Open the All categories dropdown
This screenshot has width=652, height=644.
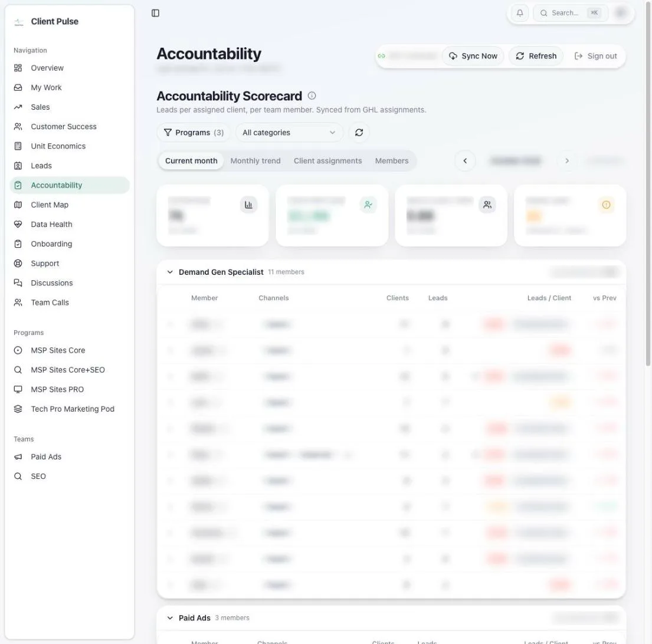289,133
